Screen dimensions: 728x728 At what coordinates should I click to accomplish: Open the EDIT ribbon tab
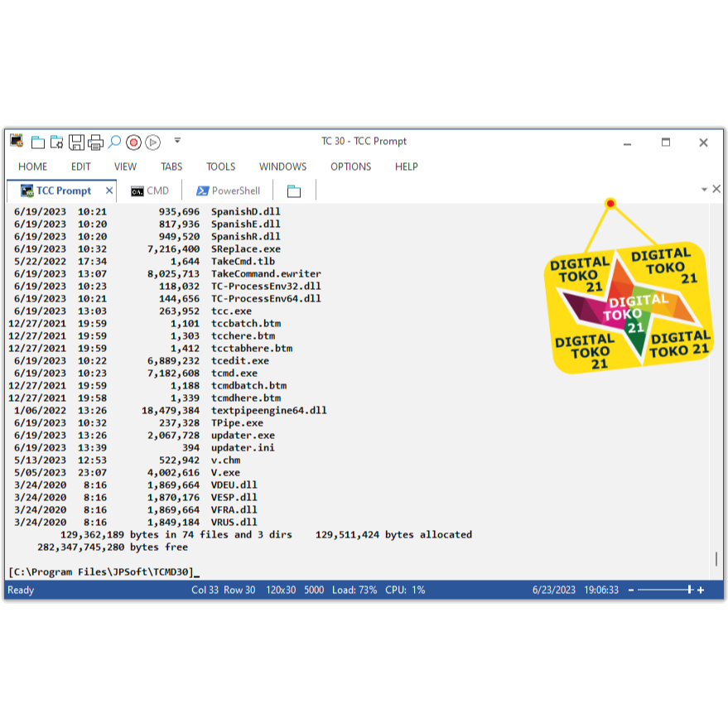coord(81,166)
